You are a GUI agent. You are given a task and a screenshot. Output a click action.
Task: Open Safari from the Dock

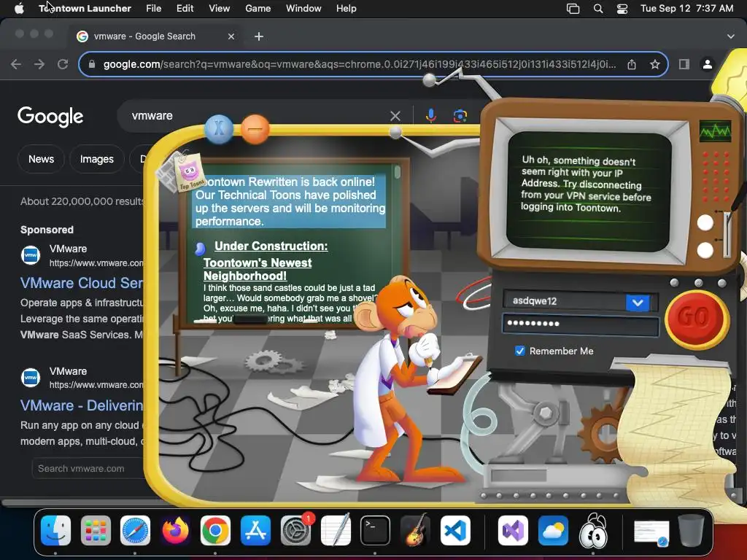[135, 531]
